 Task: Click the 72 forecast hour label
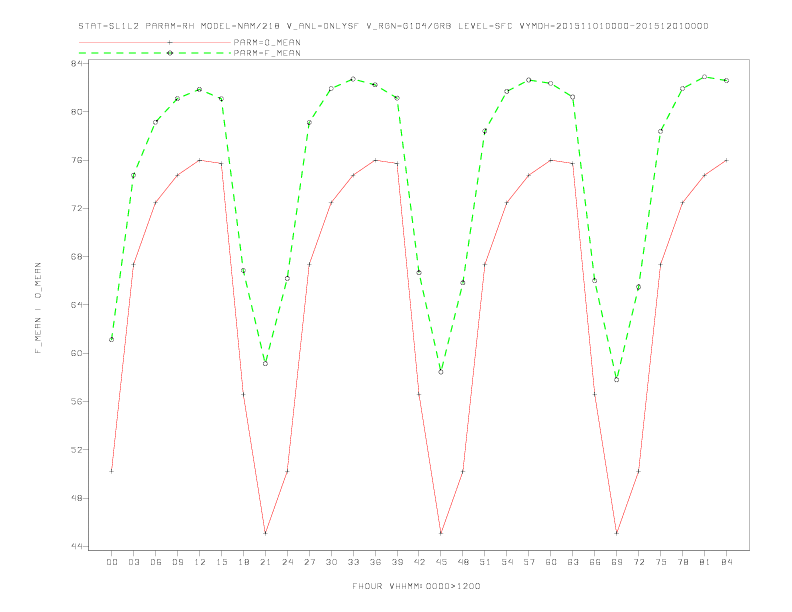coord(639,562)
